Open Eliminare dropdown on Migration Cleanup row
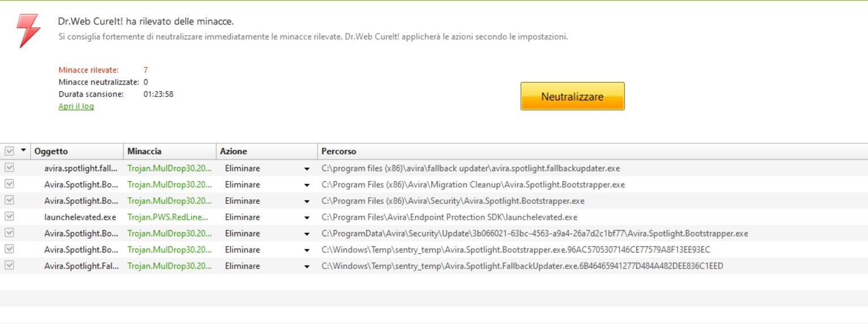The image size is (868, 324). point(307,185)
